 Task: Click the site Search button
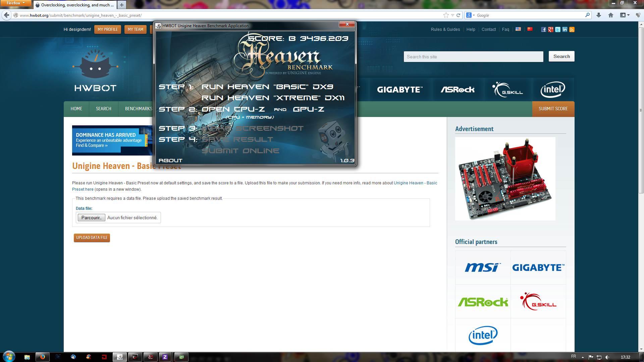pos(561,56)
